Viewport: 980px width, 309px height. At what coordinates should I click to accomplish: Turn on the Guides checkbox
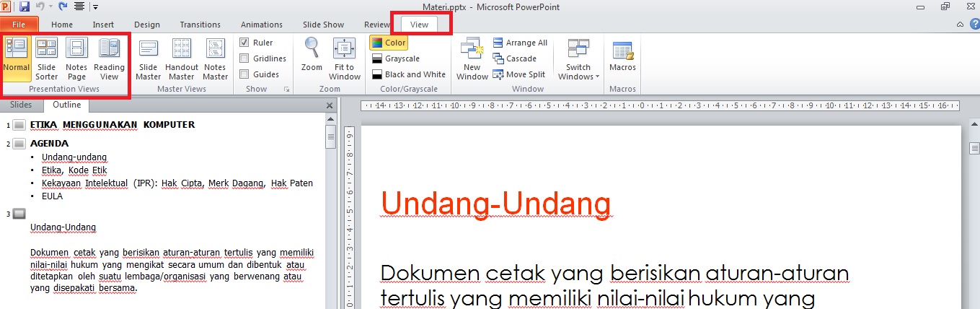(245, 74)
